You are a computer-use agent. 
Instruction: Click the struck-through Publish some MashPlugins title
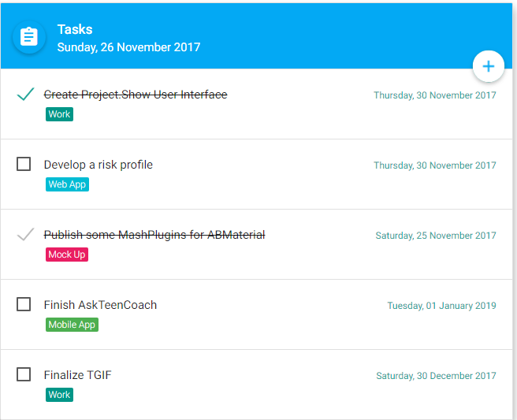[x=154, y=235]
